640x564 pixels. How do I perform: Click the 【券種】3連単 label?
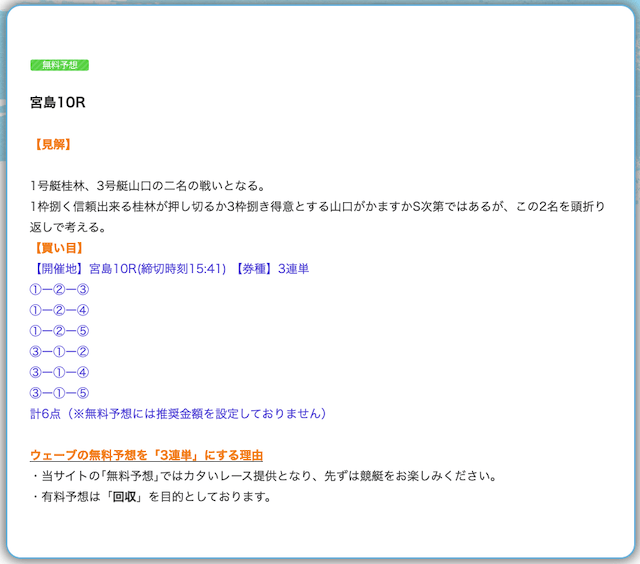pos(270,269)
